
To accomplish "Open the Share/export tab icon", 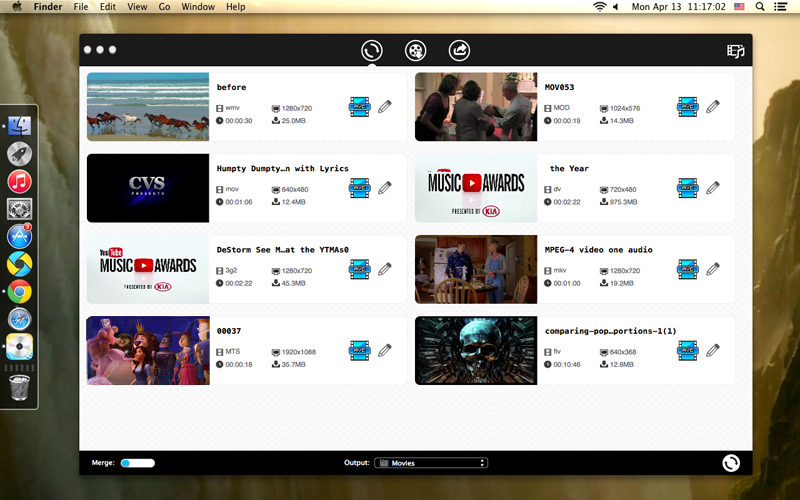I will (459, 51).
